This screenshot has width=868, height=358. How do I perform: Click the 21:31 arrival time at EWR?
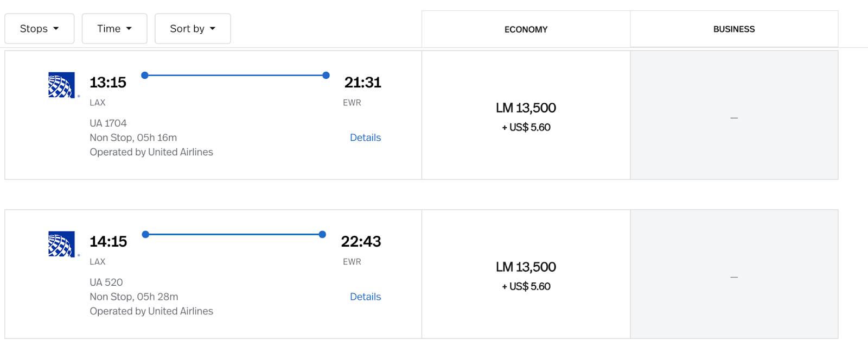click(362, 83)
